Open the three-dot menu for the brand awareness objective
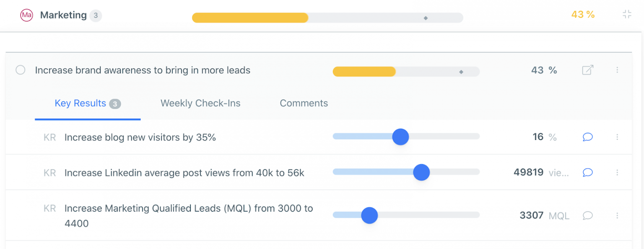The width and height of the screenshot is (644, 249). tap(617, 70)
